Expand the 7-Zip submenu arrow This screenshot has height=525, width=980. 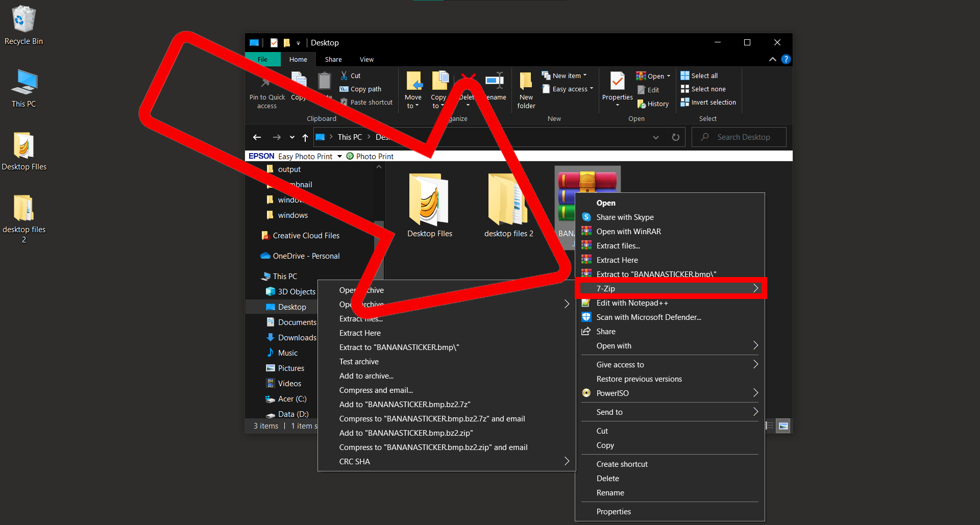pyautogui.click(x=756, y=288)
